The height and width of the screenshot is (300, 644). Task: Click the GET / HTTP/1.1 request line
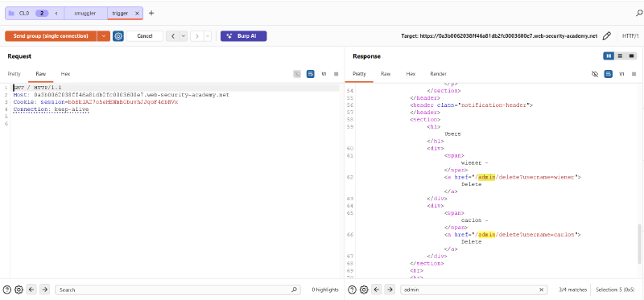tap(37, 88)
